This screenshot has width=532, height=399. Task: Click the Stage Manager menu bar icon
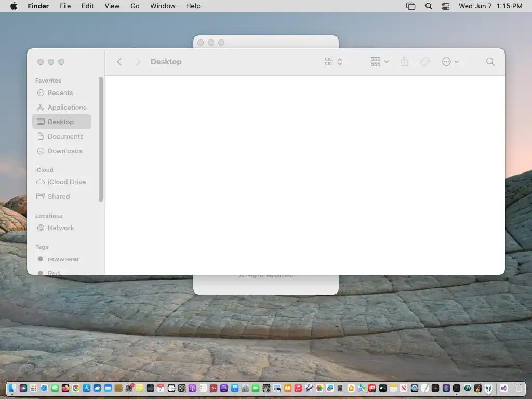(410, 6)
